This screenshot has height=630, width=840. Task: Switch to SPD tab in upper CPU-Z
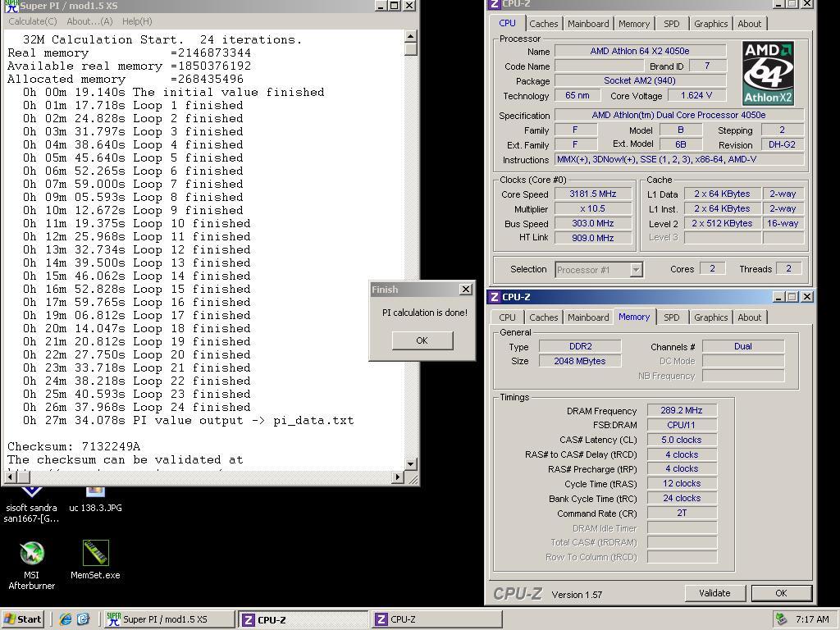click(x=671, y=24)
